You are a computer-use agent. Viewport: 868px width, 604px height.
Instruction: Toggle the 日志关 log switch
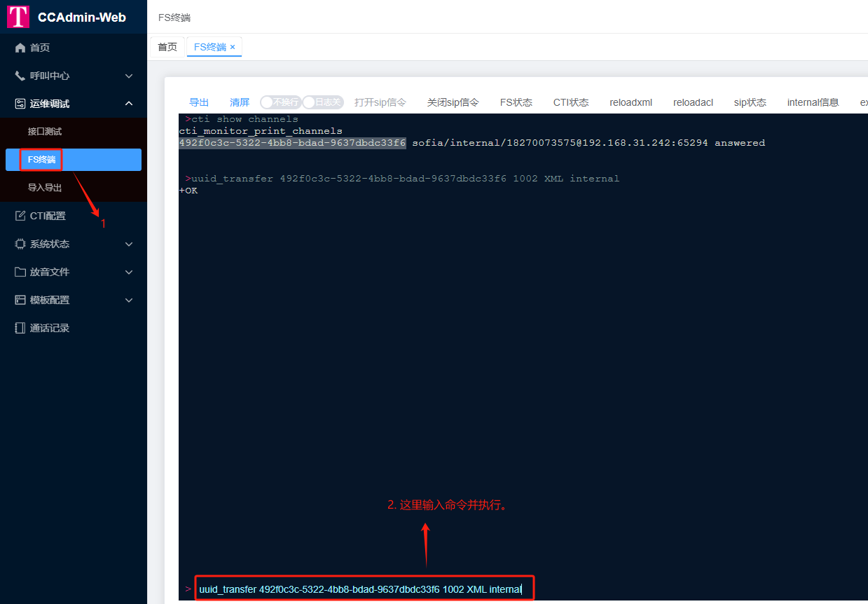pos(323,102)
